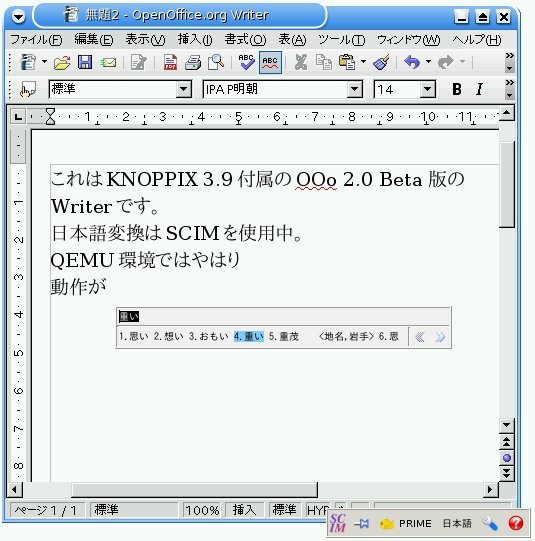Click the Save document floppy icon
This screenshot has height=541, width=535.
point(85,62)
